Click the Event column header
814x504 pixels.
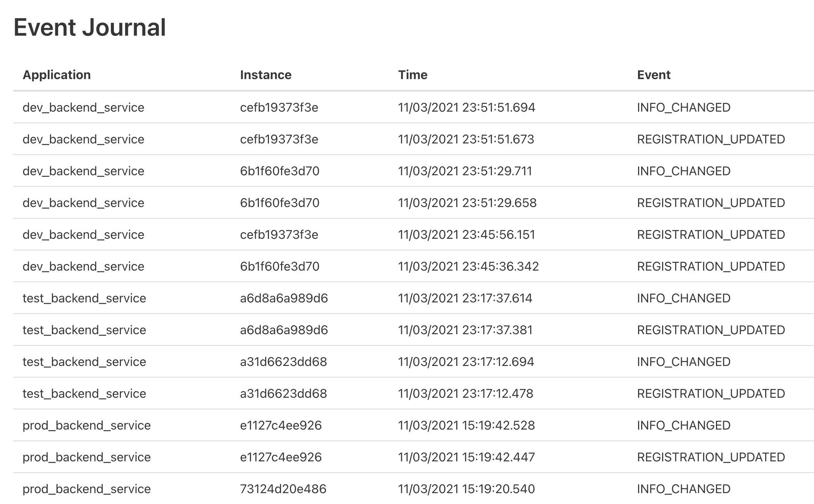point(654,75)
